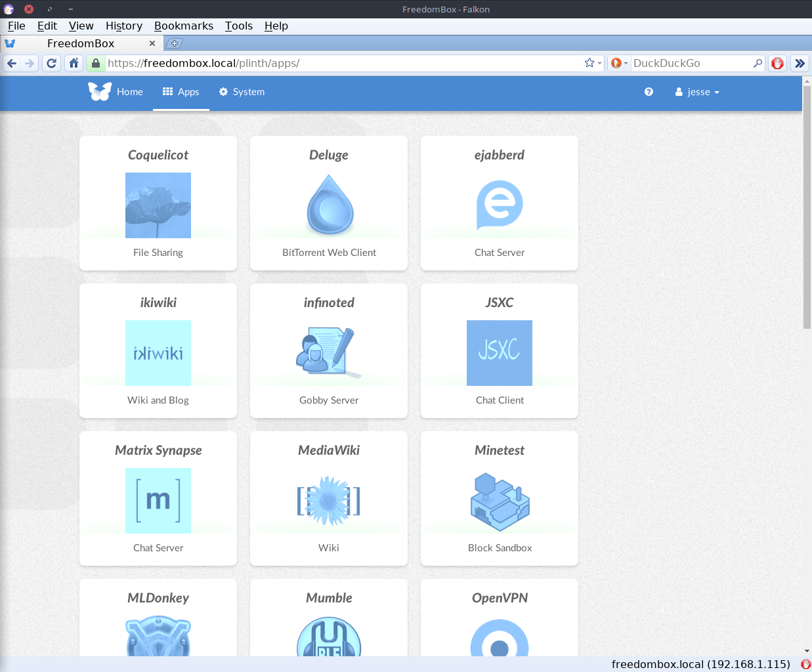The height and width of the screenshot is (672, 812).
Task: Open the ikiwiki logo icon
Action: [158, 353]
